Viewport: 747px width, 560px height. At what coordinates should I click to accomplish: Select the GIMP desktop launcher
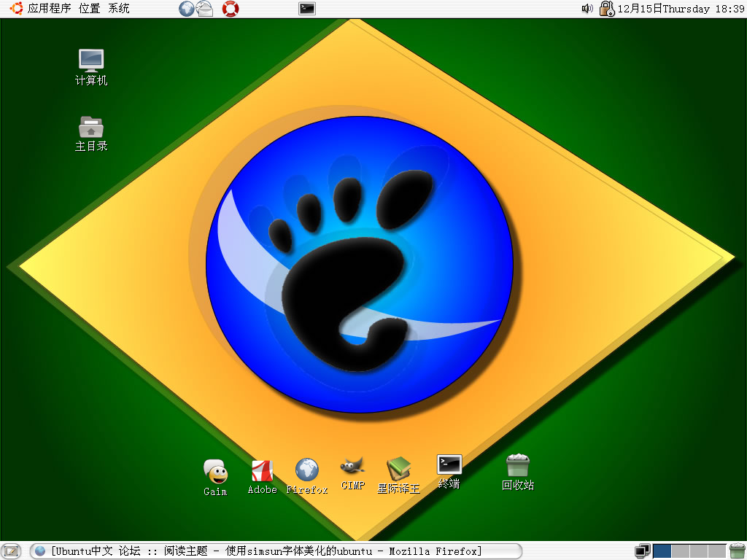[x=352, y=473]
